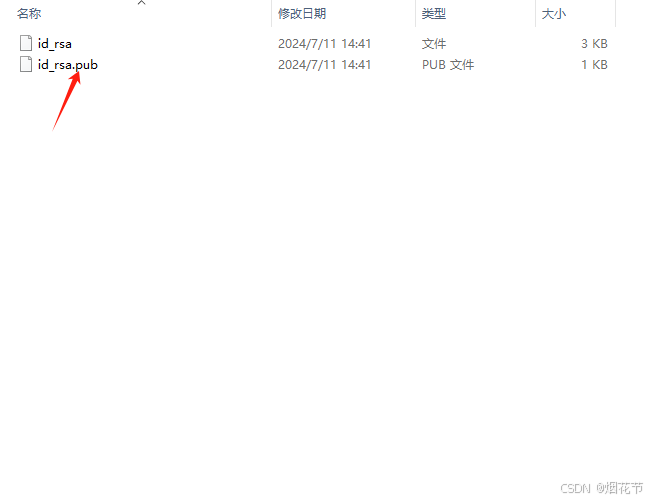
Task: Click the 3 KB size cell
Action: [x=594, y=44]
